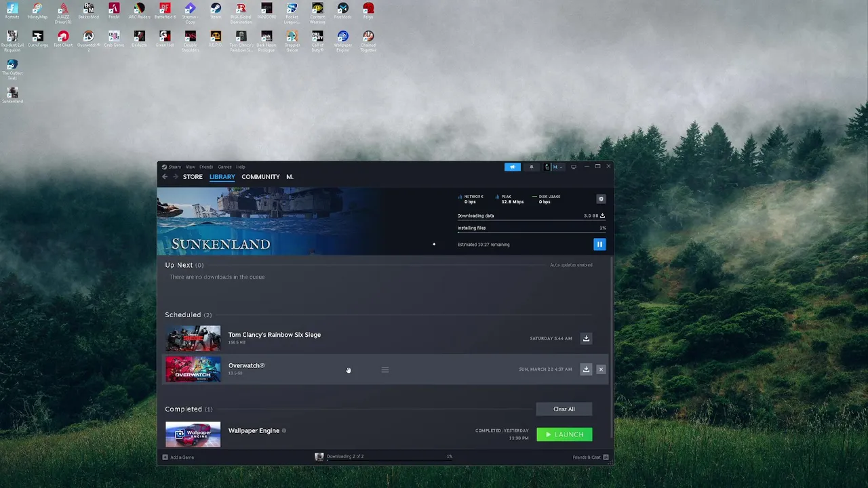
Task: Click the Wallpaper Engine thumbnail
Action: (x=193, y=434)
